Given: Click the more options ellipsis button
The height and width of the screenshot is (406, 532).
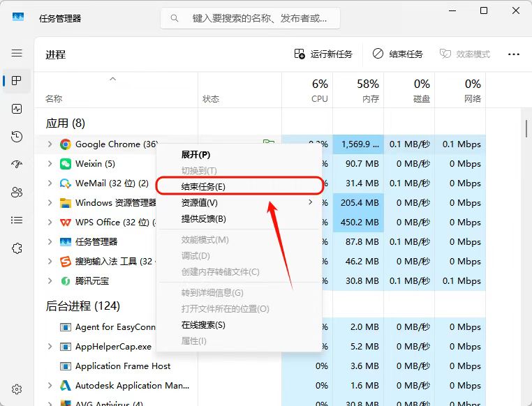Looking at the screenshot, I should click(x=514, y=54).
